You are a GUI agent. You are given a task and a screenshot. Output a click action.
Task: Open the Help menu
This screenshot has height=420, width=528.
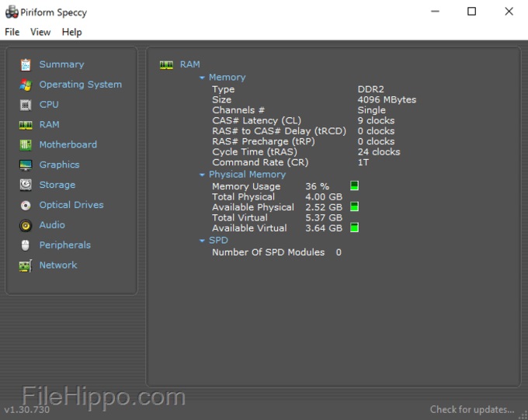point(71,32)
